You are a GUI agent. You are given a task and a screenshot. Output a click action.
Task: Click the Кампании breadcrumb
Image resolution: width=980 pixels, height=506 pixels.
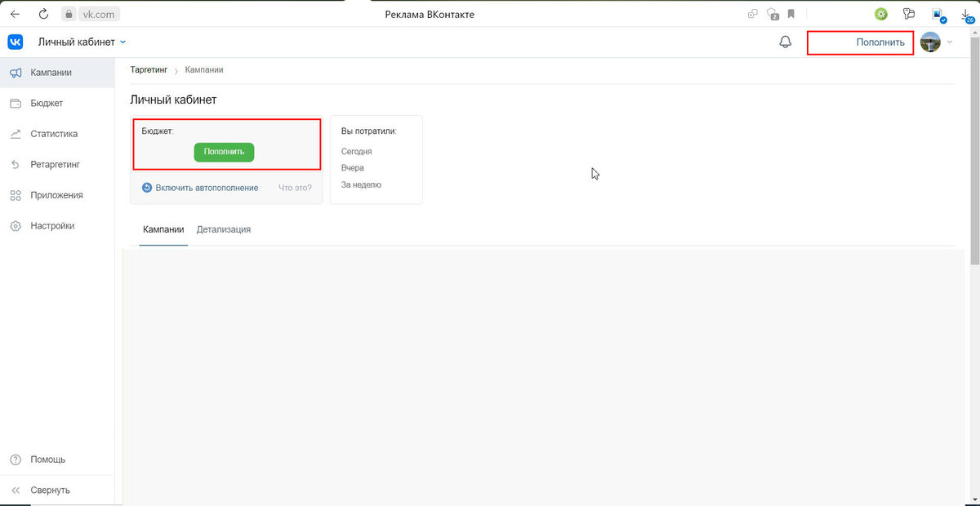pos(204,70)
